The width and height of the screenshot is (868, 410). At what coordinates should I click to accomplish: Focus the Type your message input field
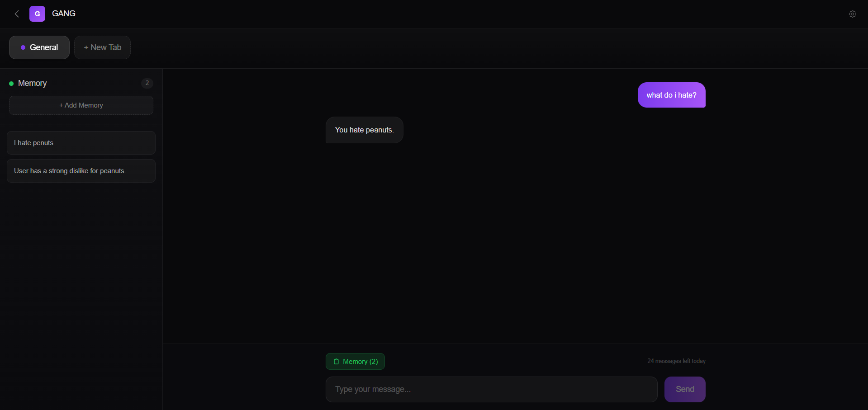[491, 389]
